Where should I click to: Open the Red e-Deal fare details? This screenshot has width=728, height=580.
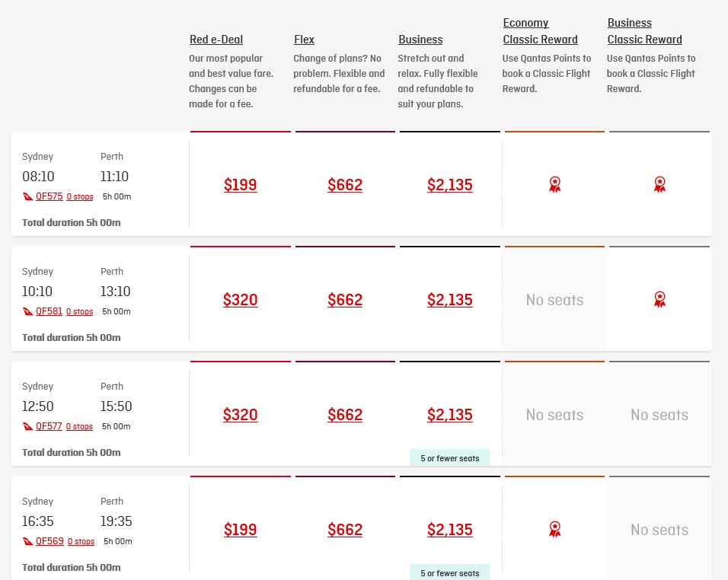[x=216, y=40]
